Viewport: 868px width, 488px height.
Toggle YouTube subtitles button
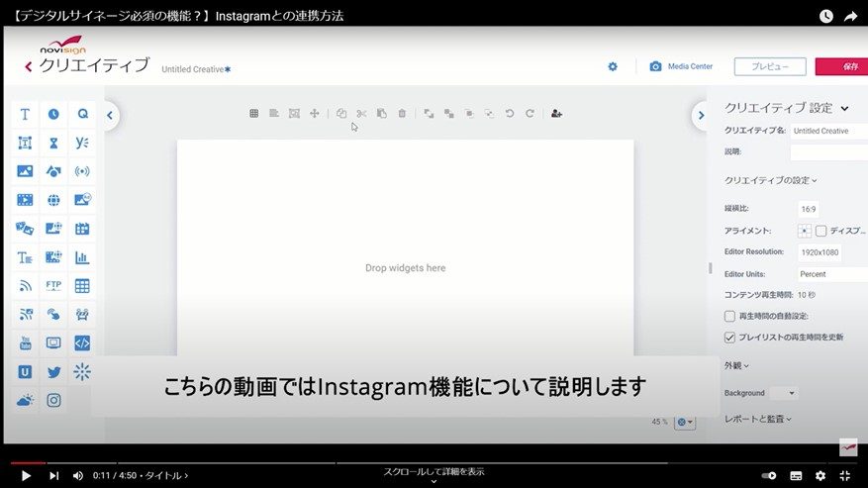coord(796,475)
